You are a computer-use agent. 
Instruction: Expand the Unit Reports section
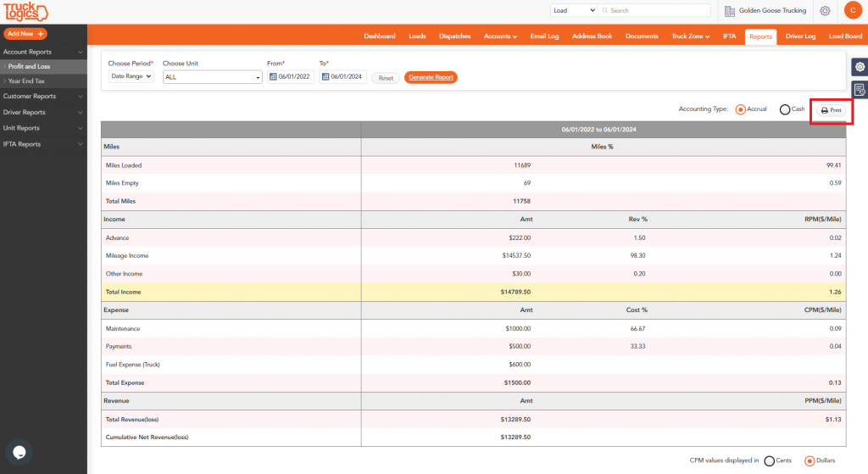click(x=43, y=129)
